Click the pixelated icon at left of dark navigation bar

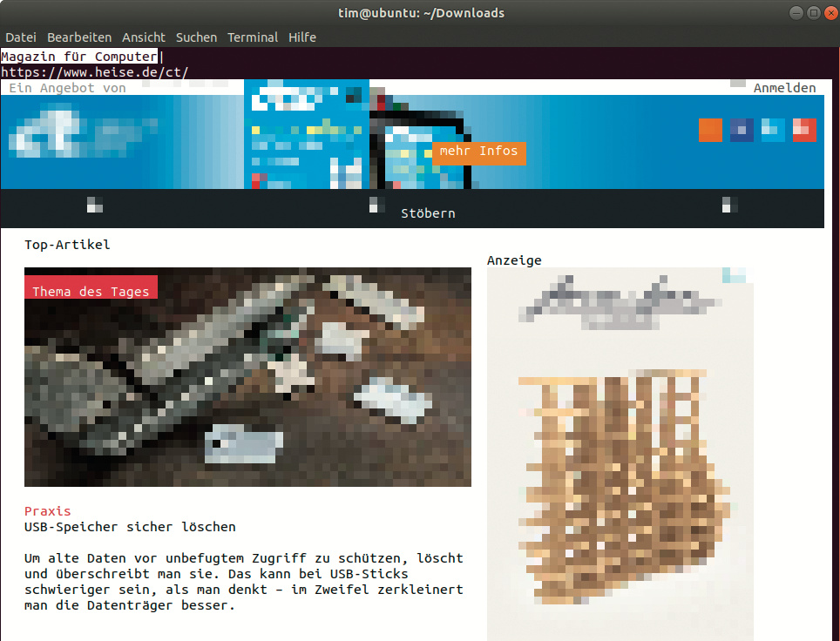95,206
